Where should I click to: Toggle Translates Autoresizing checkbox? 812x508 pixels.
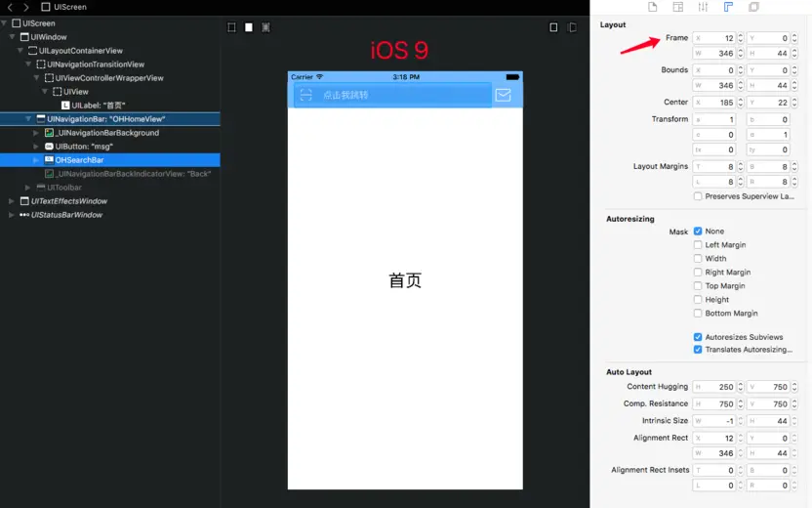(x=698, y=350)
